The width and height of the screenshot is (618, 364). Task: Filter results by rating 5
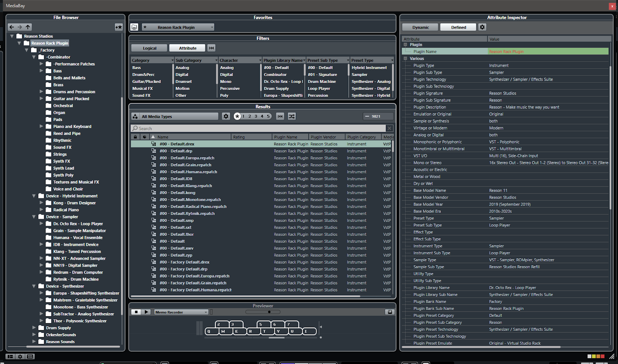point(268,116)
